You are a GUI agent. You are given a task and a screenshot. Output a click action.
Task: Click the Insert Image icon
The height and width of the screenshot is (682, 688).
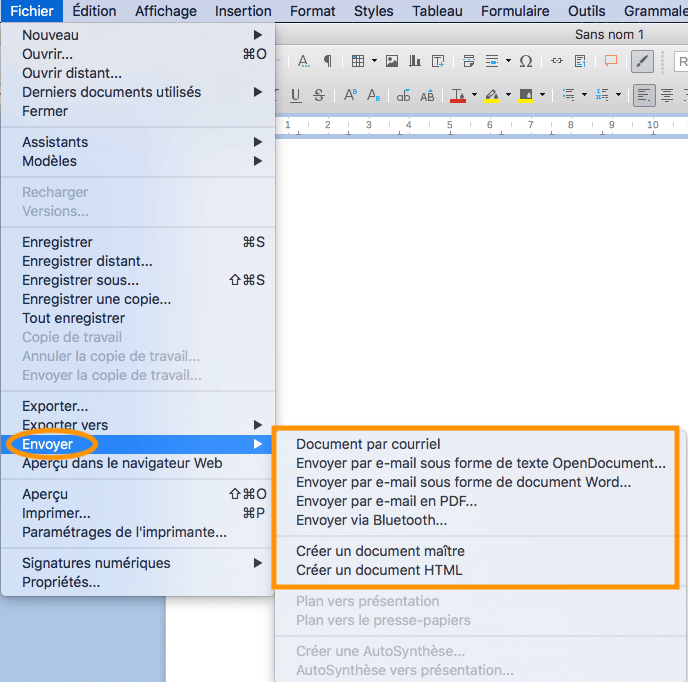point(392,61)
